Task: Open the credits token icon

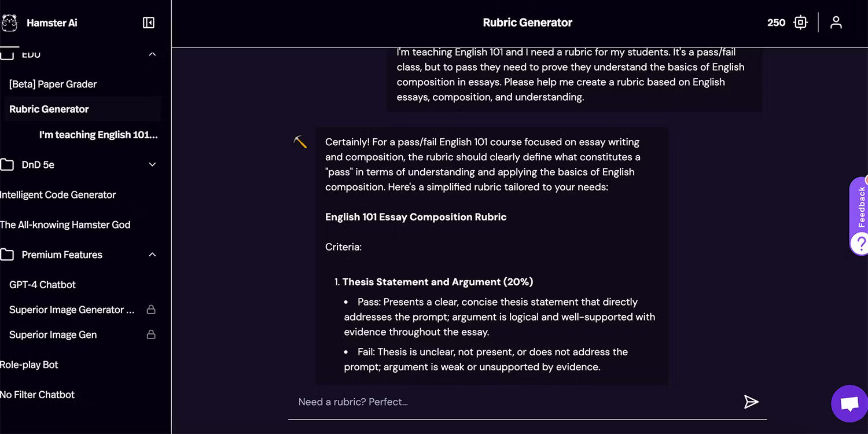Action: tap(800, 23)
